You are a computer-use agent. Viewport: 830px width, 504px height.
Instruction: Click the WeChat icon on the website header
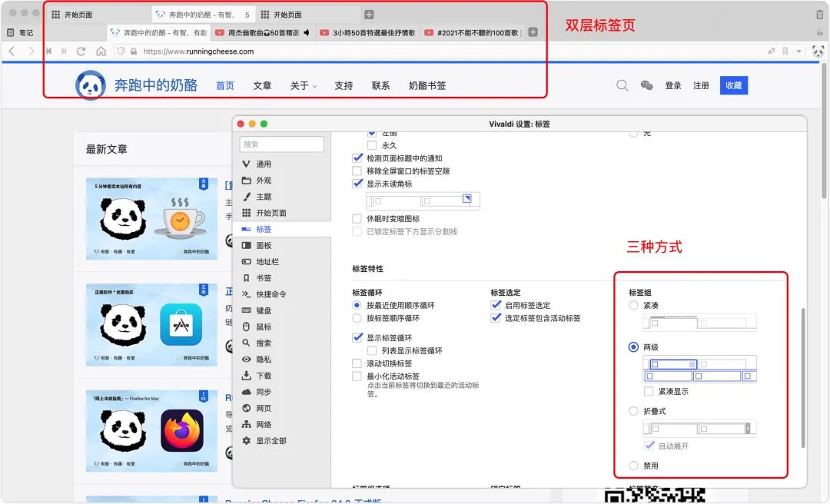pos(647,85)
